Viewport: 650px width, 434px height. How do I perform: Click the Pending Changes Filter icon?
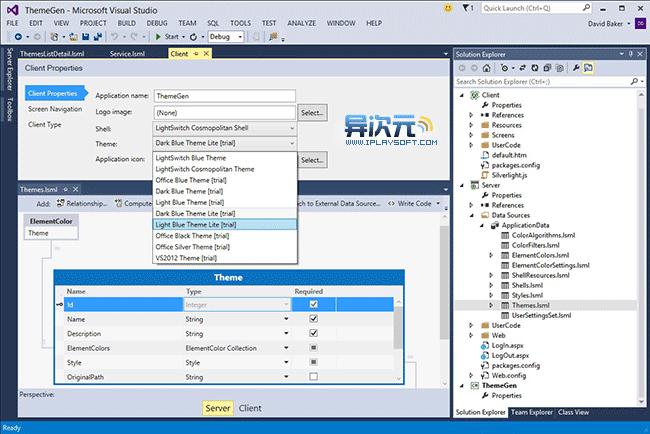tap(504, 68)
